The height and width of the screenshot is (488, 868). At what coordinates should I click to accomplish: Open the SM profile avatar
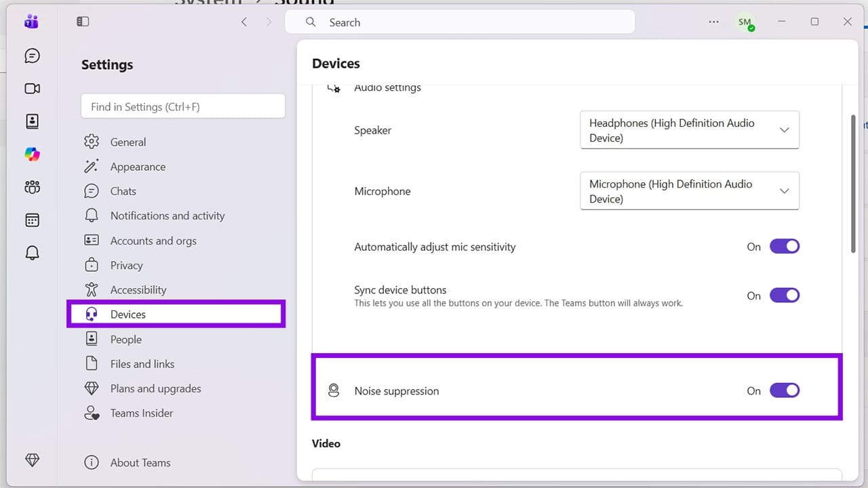coord(746,22)
